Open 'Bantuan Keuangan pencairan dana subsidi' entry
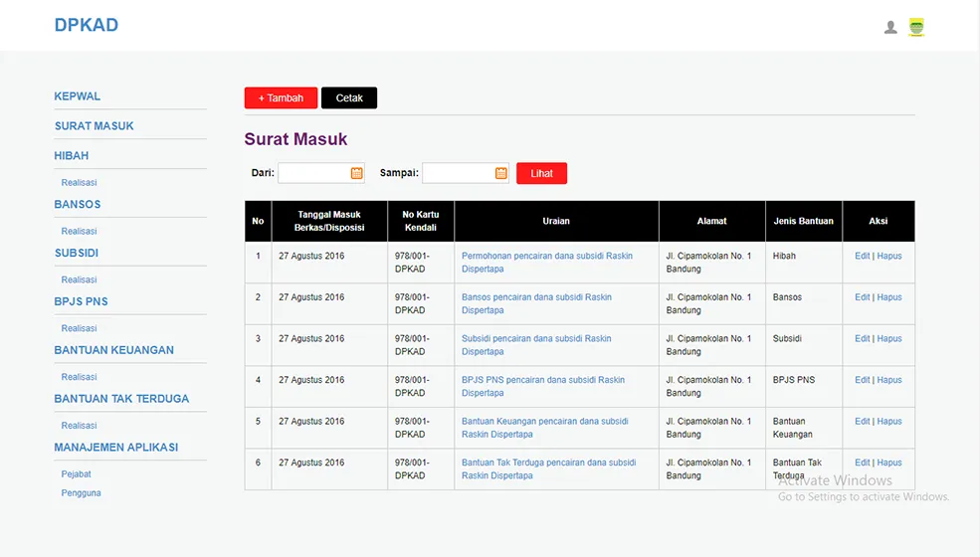 point(545,428)
